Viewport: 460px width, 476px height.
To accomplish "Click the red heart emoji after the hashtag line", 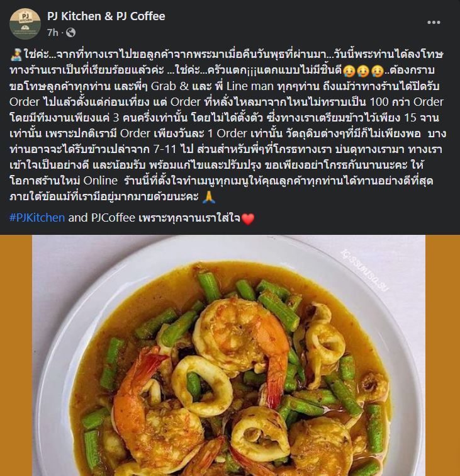I will pos(248,218).
